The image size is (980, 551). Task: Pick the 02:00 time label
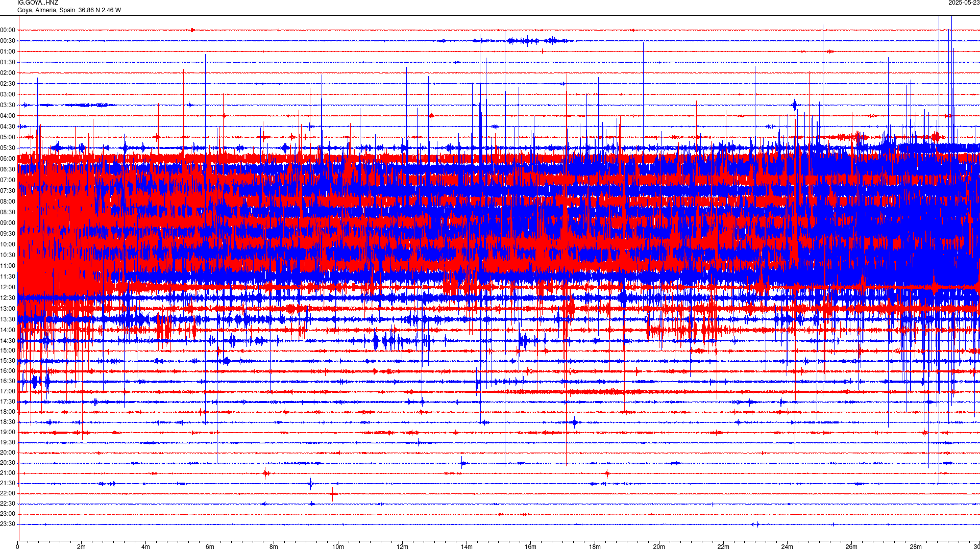[8, 73]
